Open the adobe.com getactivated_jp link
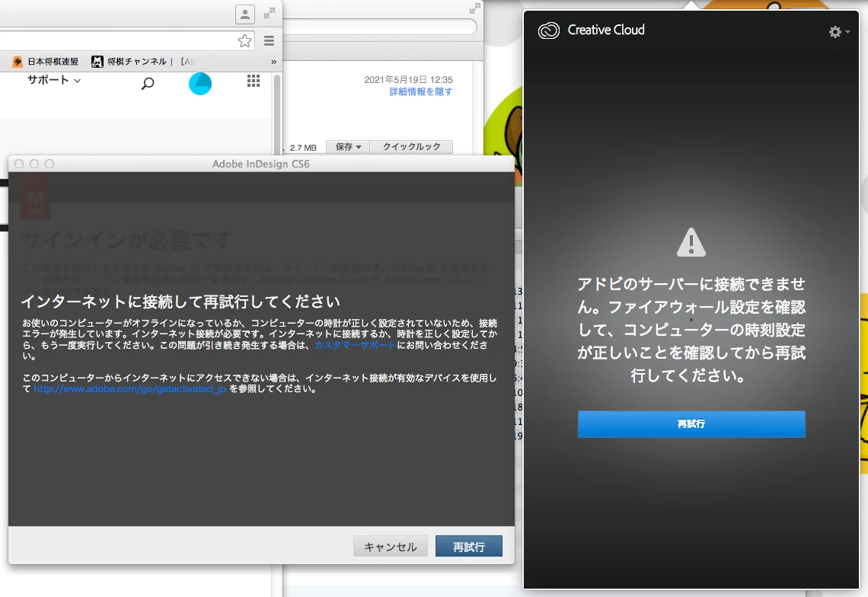Viewport: 868px width, 597px height. coord(129,389)
